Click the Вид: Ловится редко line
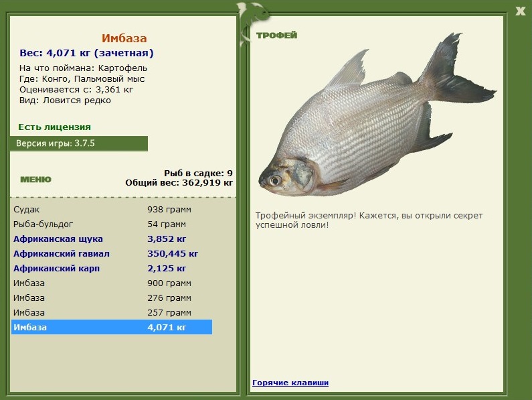Viewport: 532px width, 400px height. (x=65, y=101)
